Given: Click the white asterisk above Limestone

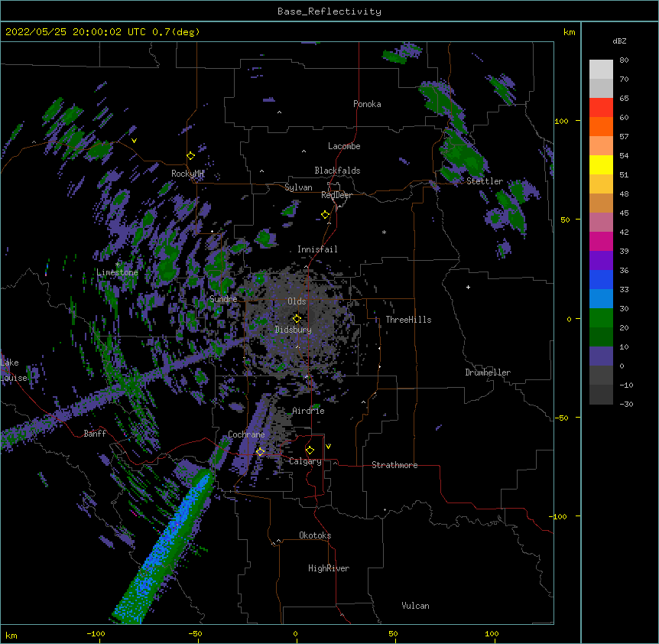Looking at the screenshot, I should (118, 265).
